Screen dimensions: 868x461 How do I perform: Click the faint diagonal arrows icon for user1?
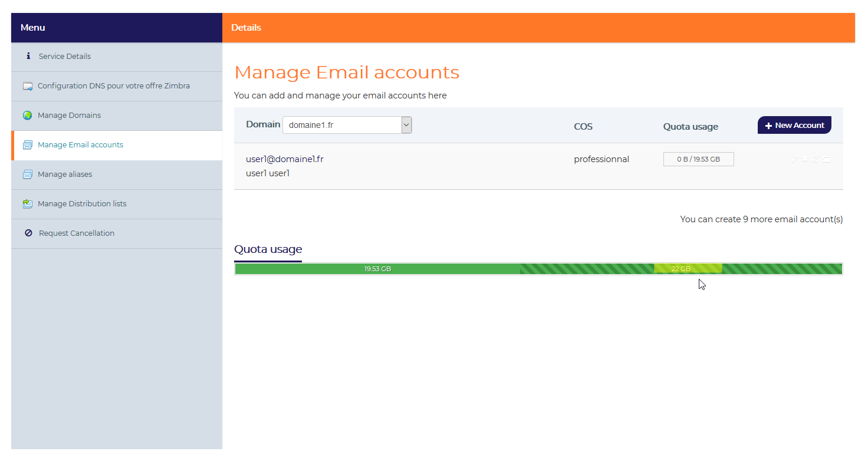[795, 159]
